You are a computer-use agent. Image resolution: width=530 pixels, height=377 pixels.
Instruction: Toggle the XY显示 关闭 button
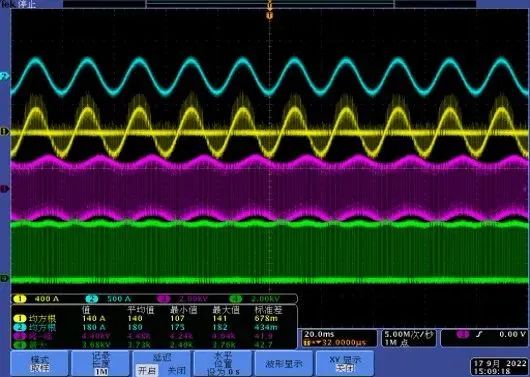[345, 363]
